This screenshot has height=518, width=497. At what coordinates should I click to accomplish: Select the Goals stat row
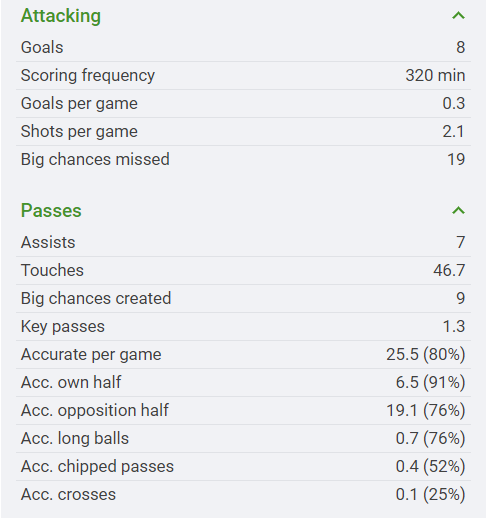243,47
